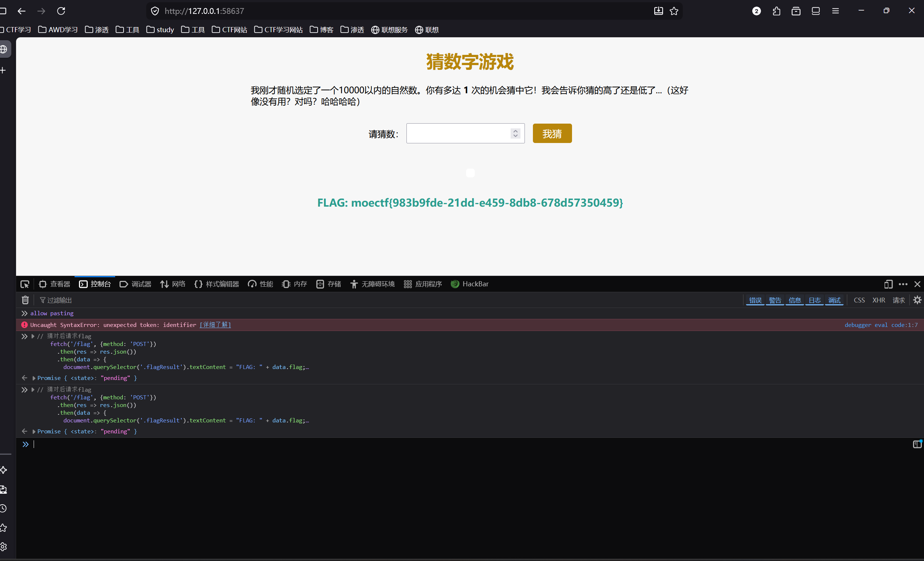Switch to the 内存 memory tab

[x=294, y=284]
